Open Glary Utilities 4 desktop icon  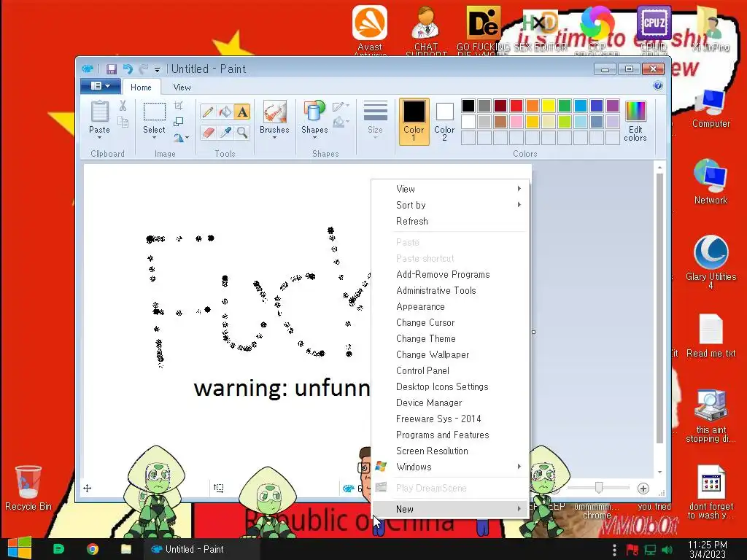(711, 262)
